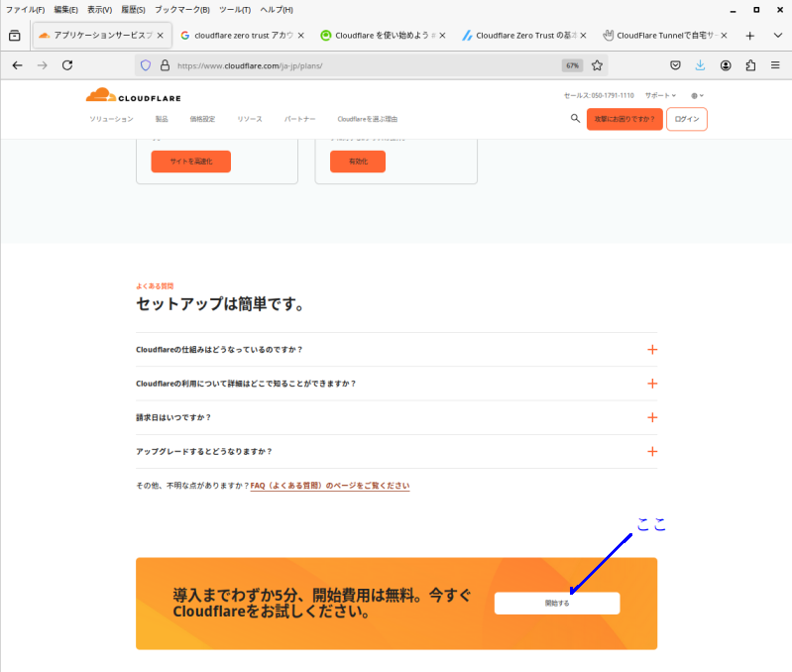Click the 有効化 button

tap(358, 162)
